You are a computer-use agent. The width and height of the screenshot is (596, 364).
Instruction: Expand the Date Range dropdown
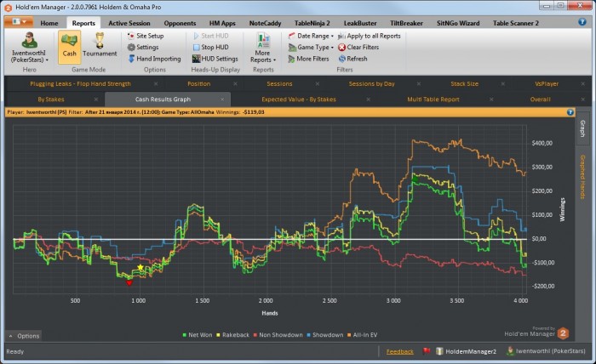(311, 37)
